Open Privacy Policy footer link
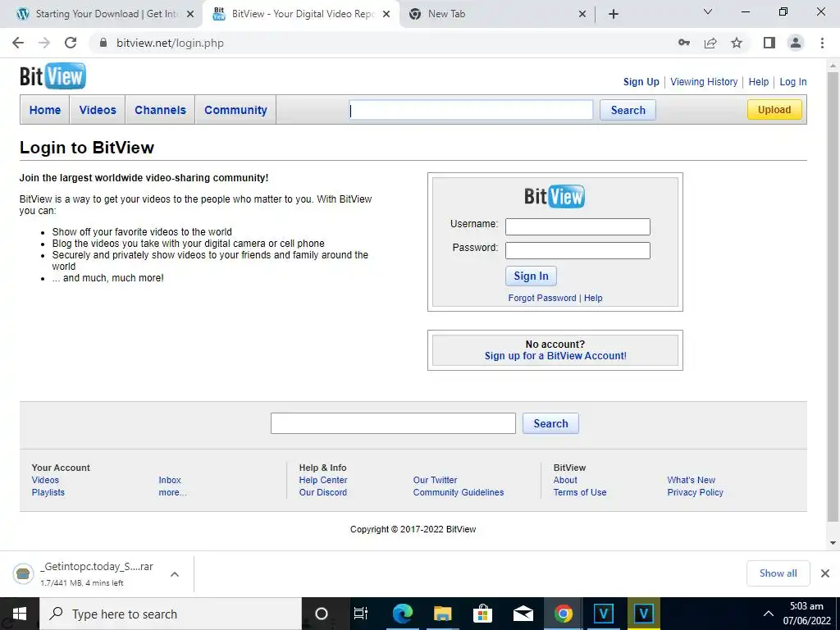Viewport: 840px width, 630px height. [696, 492]
